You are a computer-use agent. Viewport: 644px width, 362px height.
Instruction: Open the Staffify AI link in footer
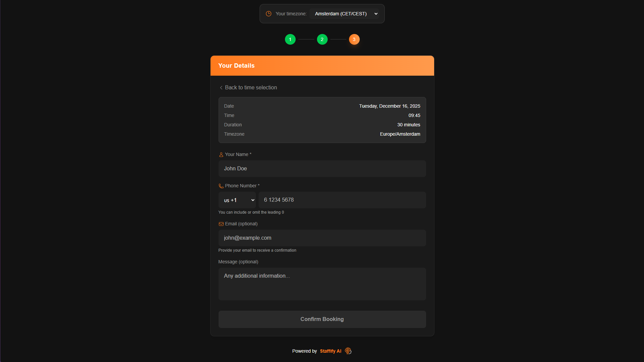coord(330,351)
